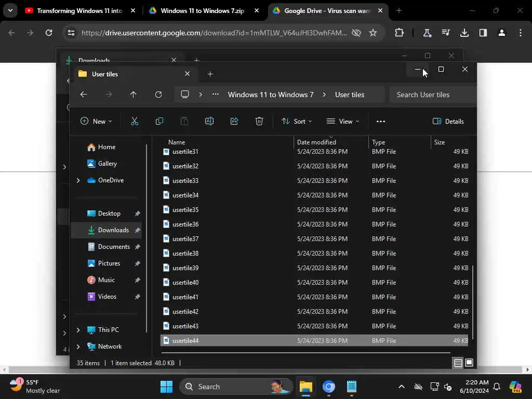Screen dimensions: 532x399
Task: Go up one folder level
Action: [x=134, y=95]
